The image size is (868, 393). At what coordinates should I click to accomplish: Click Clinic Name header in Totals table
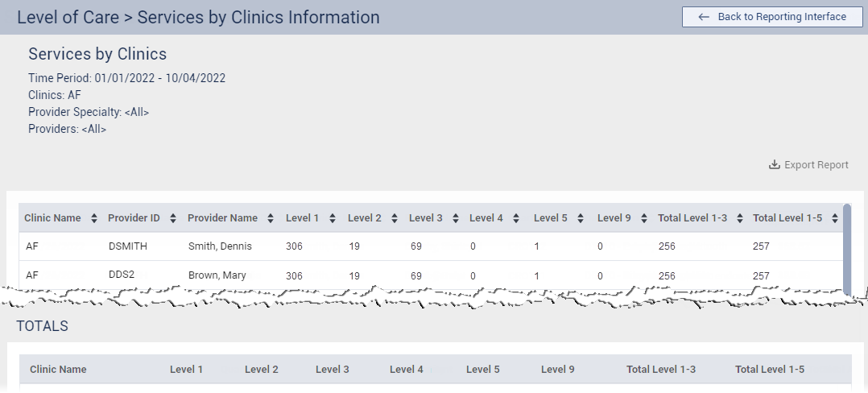click(x=58, y=370)
